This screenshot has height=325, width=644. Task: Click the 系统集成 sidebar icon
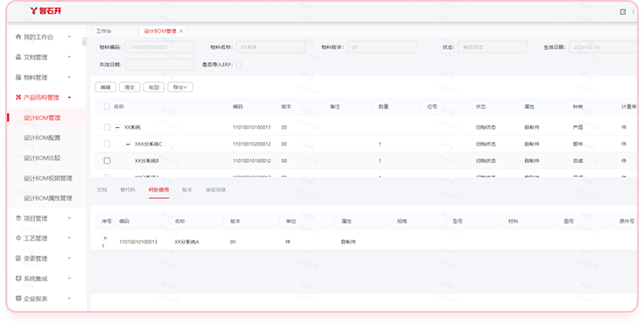click(x=18, y=278)
